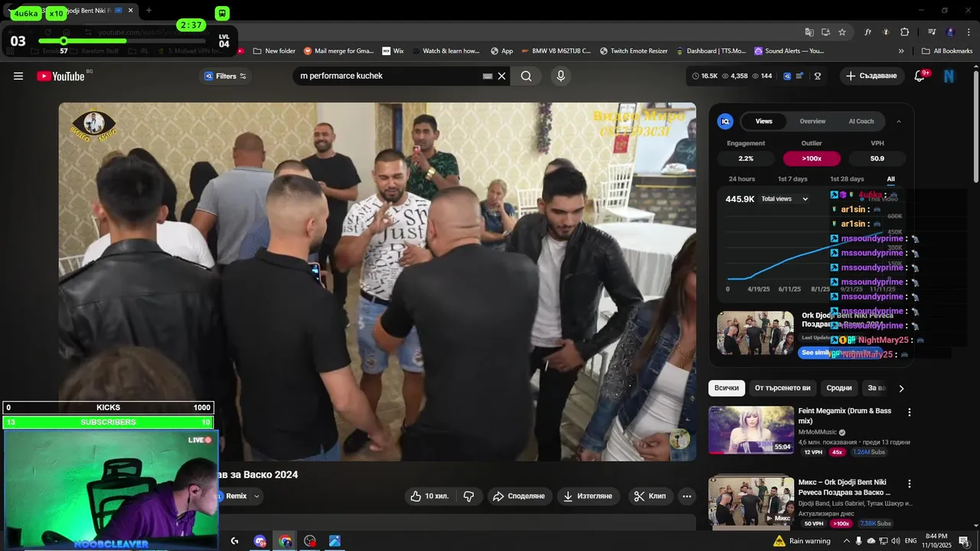Activate voice search microphone
The width and height of the screenshot is (980, 551).
point(560,76)
